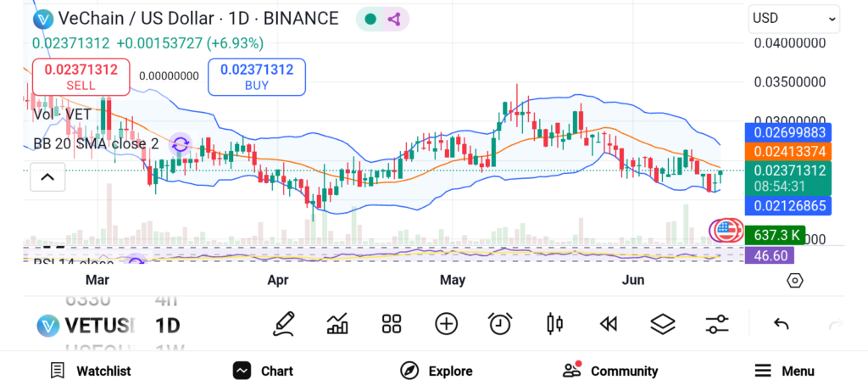Click the May date axis label
868x391 pixels.
coord(453,280)
